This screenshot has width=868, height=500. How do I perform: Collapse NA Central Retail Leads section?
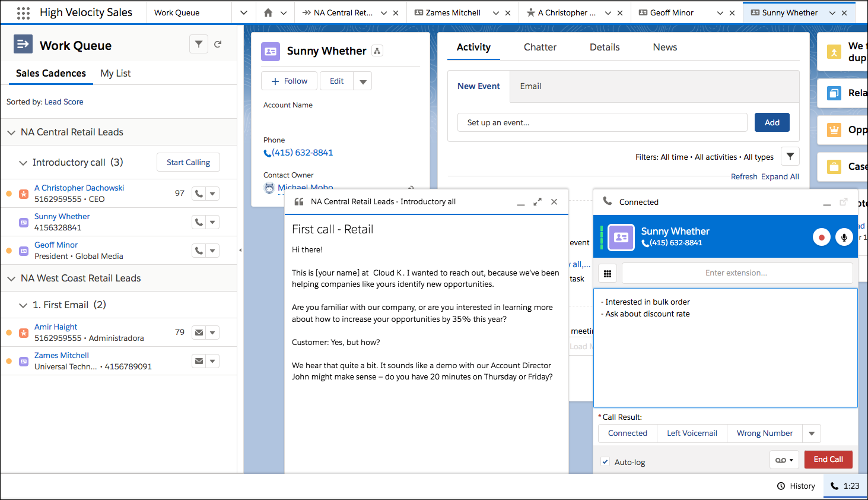pos(11,132)
